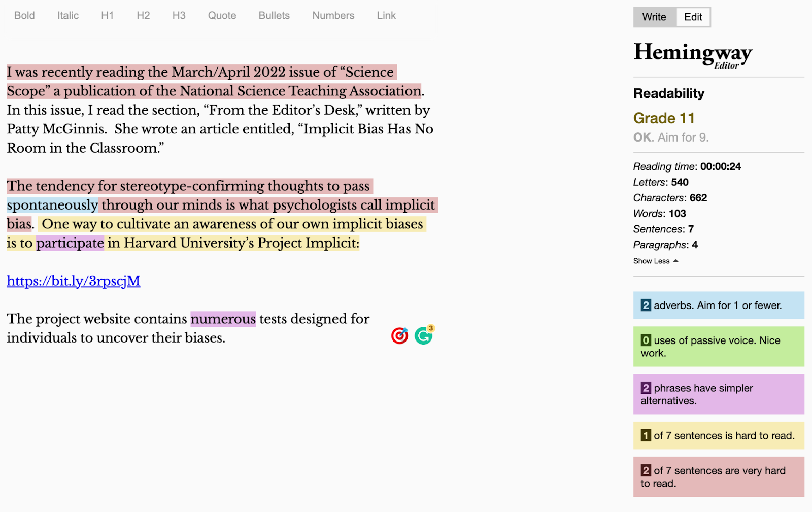Apply H2 heading style
The width and height of the screenshot is (812, 512).
pyautogui.click(x=143, y=16)
